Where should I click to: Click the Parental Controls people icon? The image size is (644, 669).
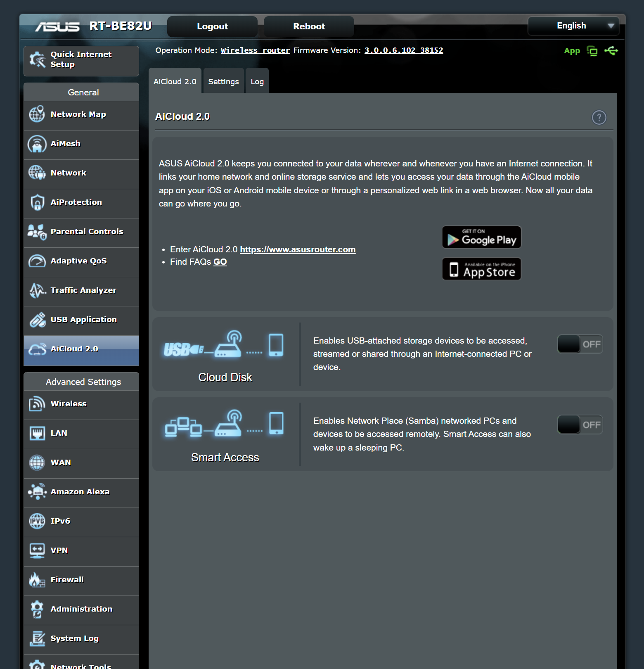pyautogui.click(x=37, y=232)
